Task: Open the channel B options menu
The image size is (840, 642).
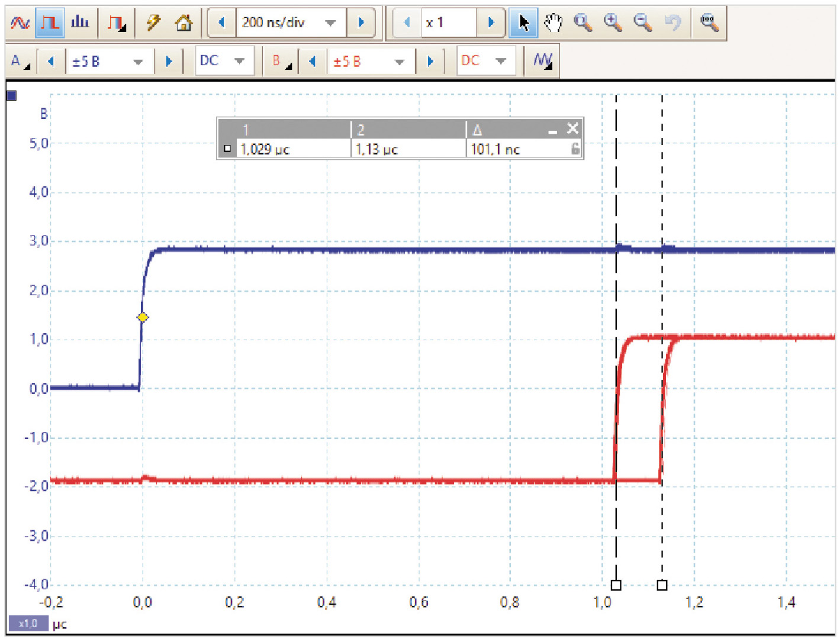Action: (x=281, y=61)
